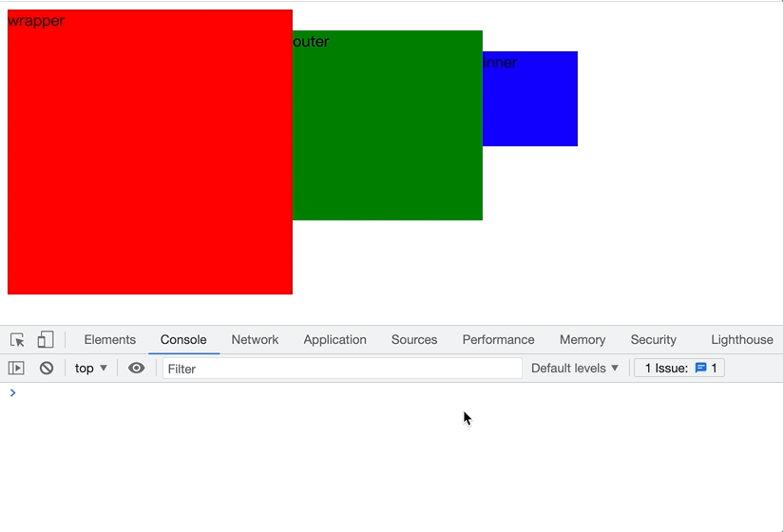Toggle the device toolbar icon
Image resolution: width=783 pixels, height=532 pixels.
(46, 340)
